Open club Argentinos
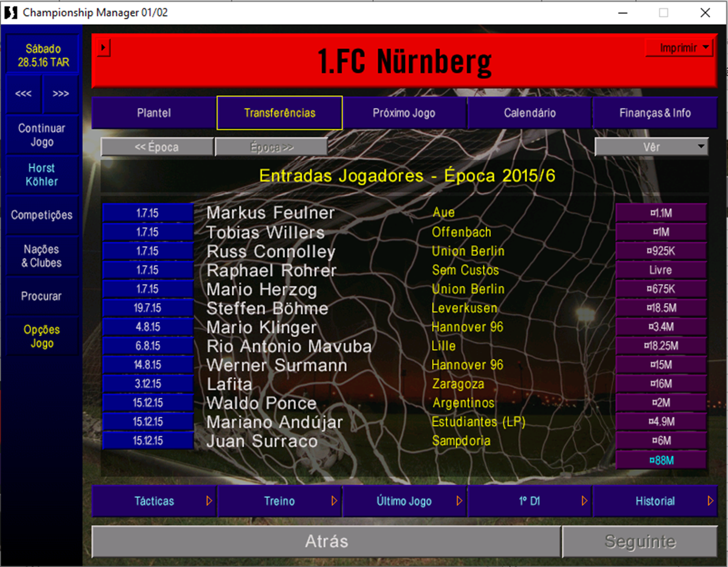This screenshot has height=567, width=728. click(x=463, y=403)
